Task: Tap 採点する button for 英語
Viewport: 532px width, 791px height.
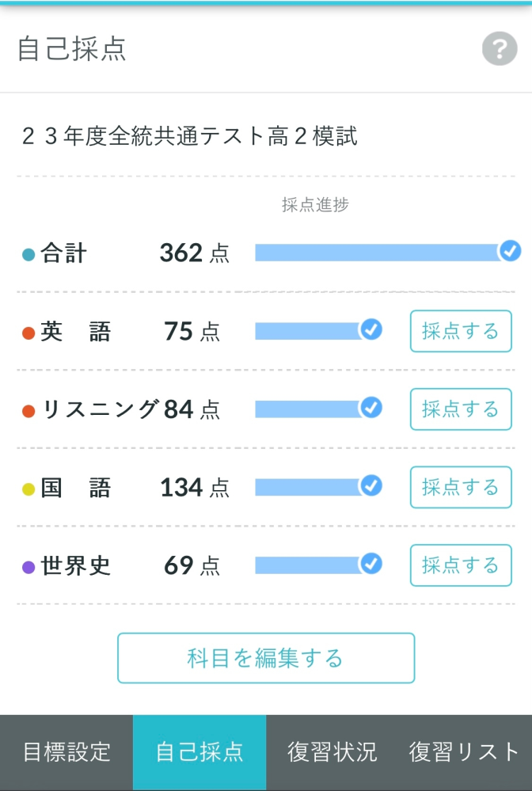Action: (x=461, y=331)
